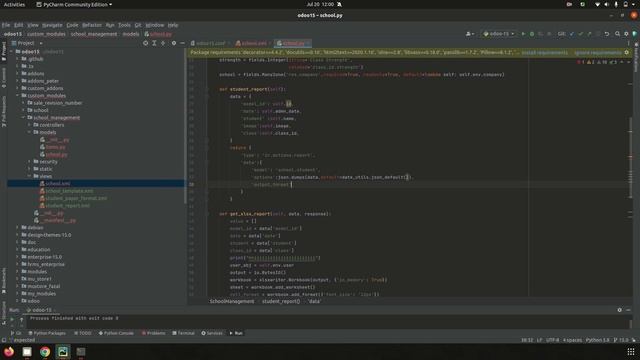Screen dimensions: 640x360
Task: Open the Search Everywhere magnifier icon
Action: [617, 34]
